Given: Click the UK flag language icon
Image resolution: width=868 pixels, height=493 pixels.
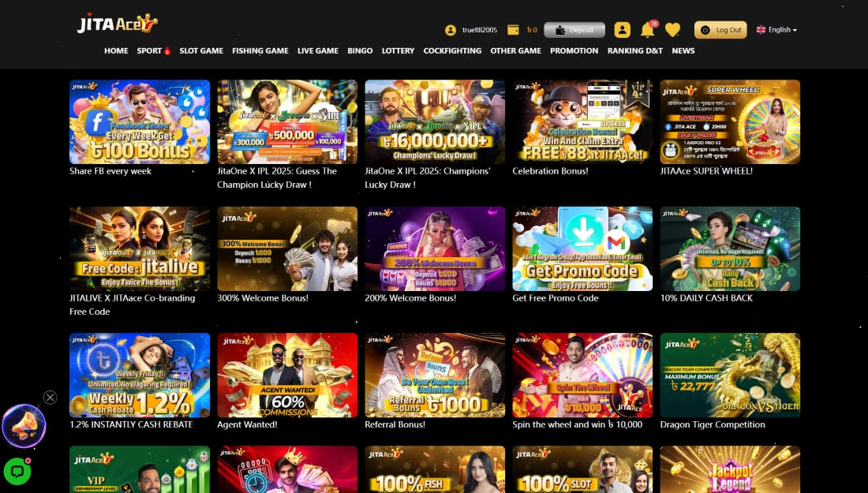Looking at the screenshot, I should (761, 30).
